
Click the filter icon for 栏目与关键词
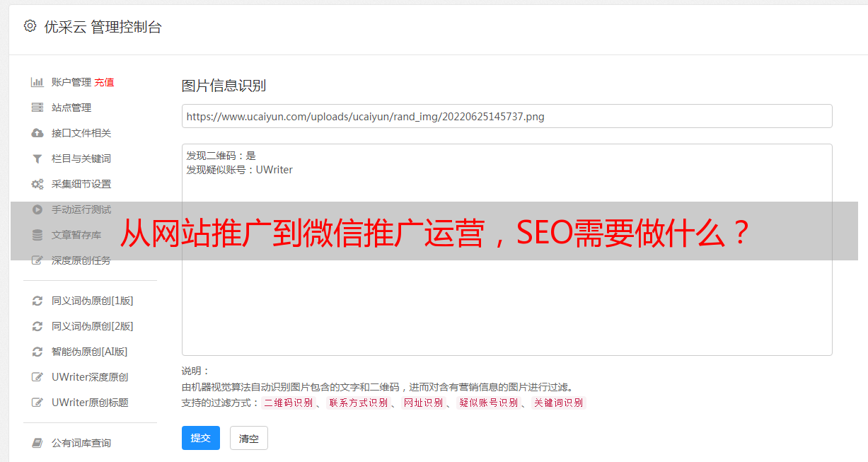tap(37, 158)
